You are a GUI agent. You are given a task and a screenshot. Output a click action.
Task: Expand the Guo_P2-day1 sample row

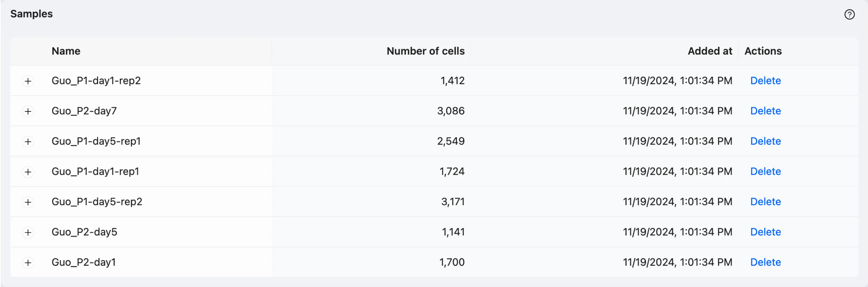[28, 262]
